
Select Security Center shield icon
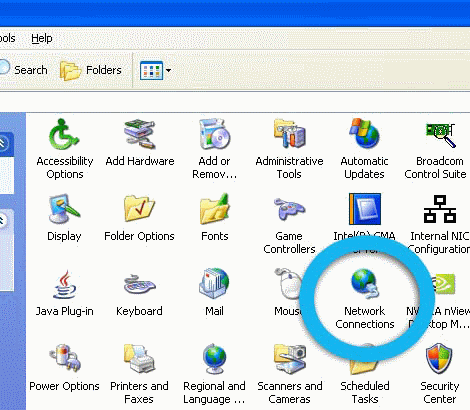(x=440, y=359)
